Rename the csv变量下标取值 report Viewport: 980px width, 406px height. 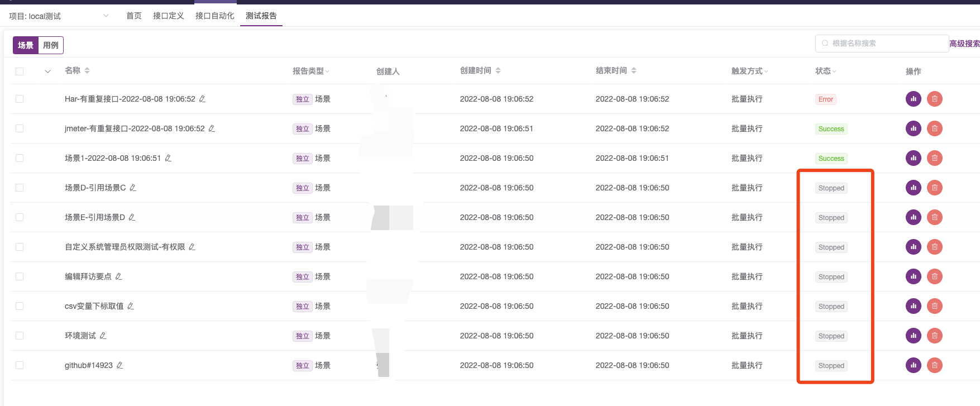(130, 306)
